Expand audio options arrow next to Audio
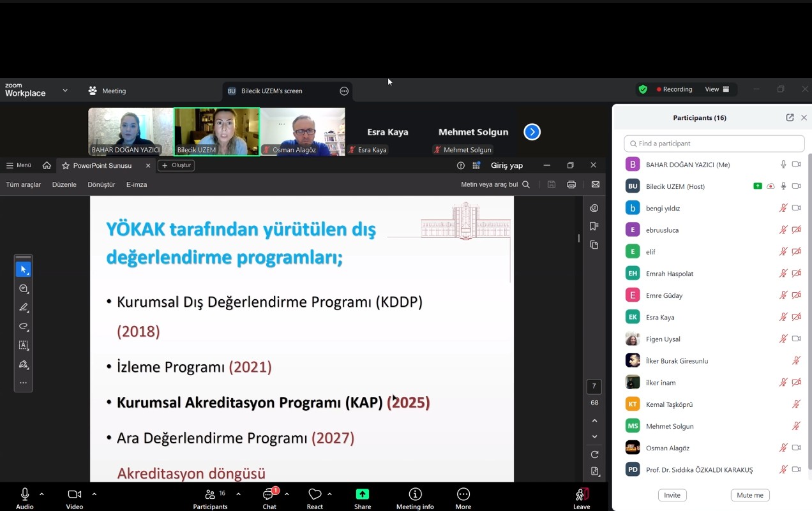 [42, 494]
